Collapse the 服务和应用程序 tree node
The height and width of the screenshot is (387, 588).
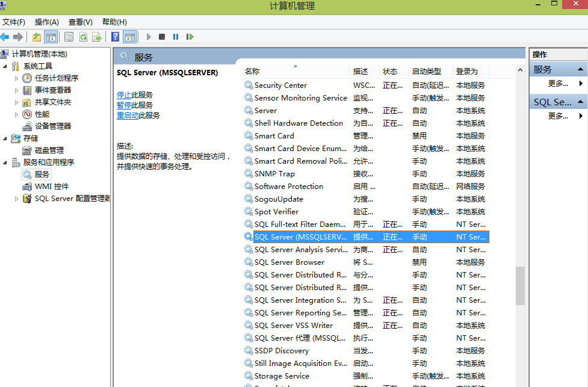(5, 163)
